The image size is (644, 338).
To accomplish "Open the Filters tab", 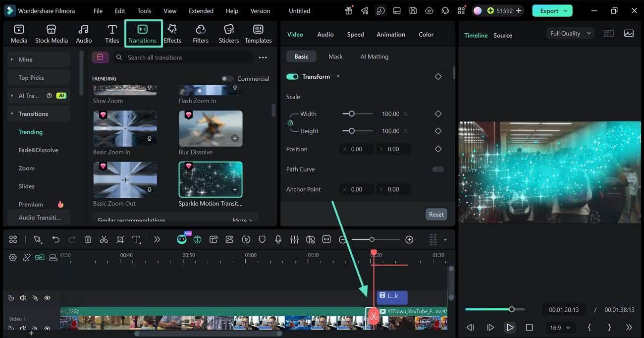I will tap(201, 34).
